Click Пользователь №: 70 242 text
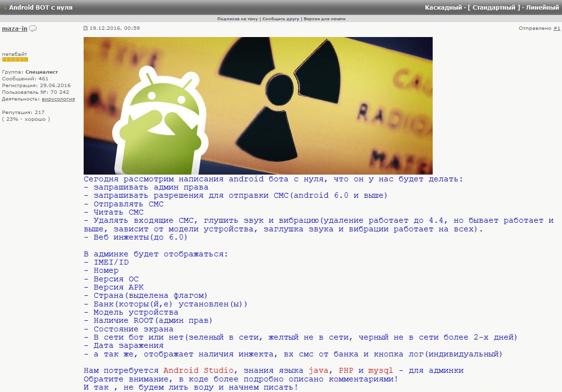The width and height of the screenshot is (562, 392). pyautogui.click(x=36, y=92)
